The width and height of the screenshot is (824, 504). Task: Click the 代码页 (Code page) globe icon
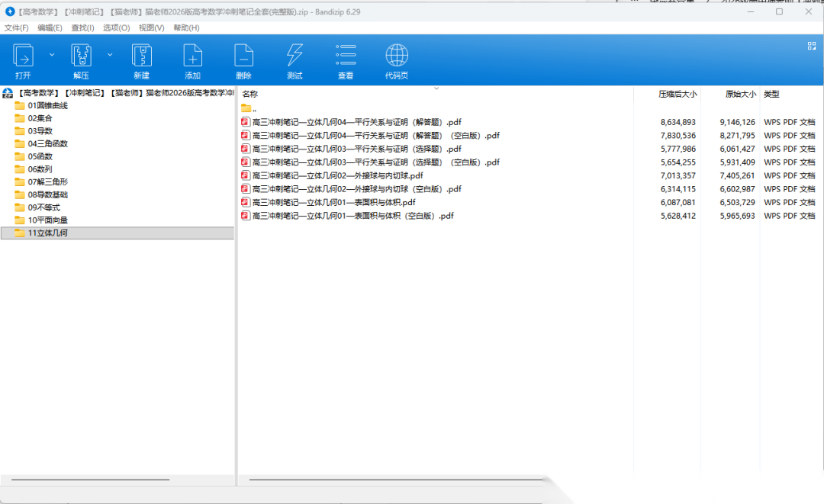pyautogui.click(x=397, y=56)
